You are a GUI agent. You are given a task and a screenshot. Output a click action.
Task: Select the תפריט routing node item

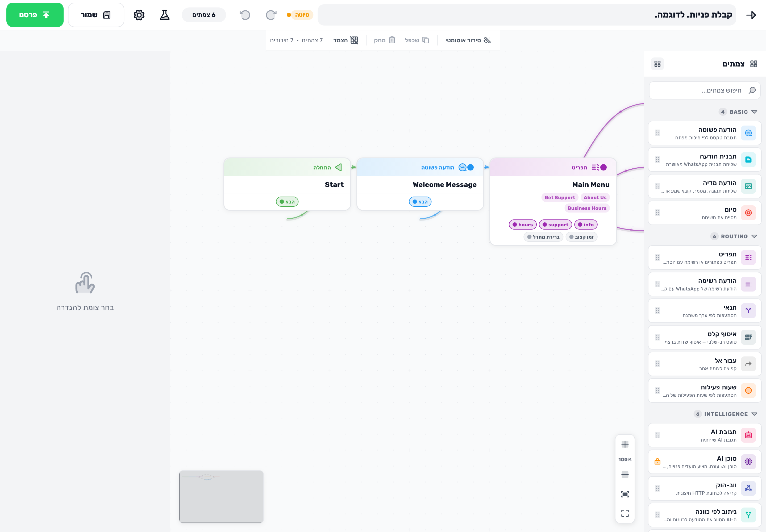point(705,258)
